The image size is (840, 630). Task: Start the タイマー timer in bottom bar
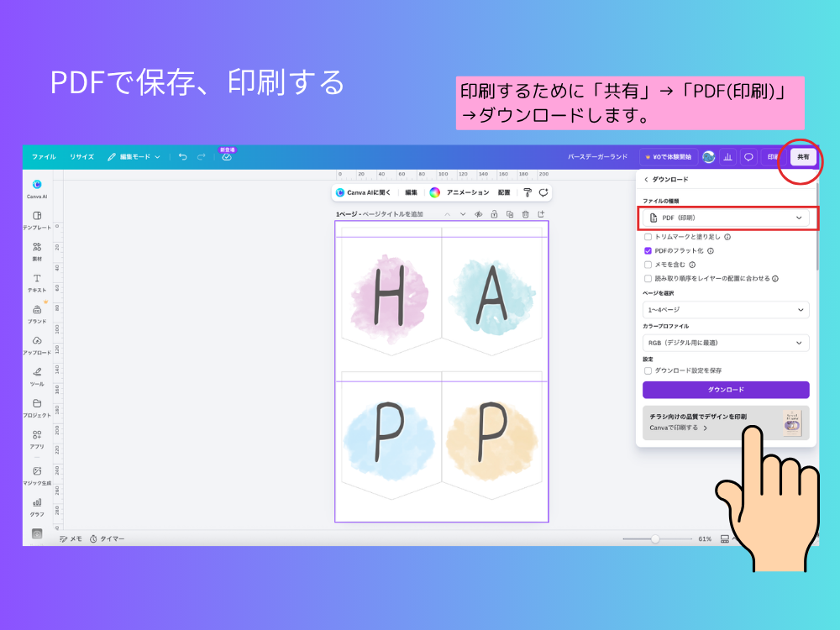(x=108, y=539)
